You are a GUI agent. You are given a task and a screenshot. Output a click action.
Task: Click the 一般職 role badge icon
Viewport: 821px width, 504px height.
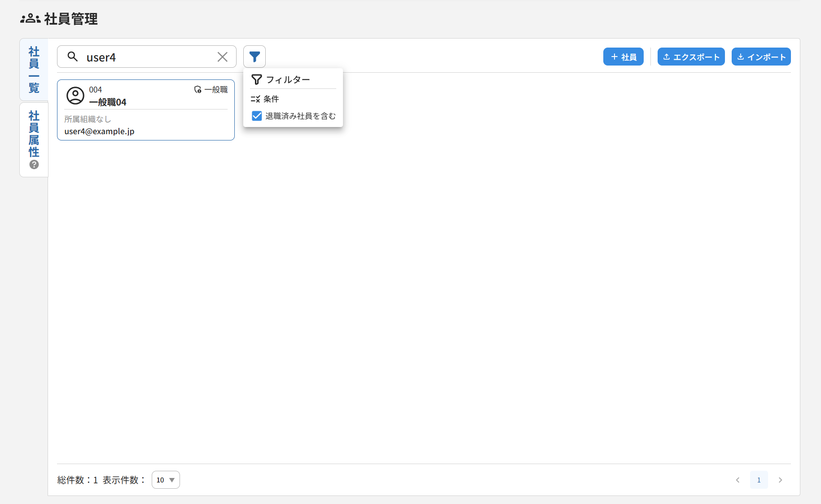(x=198, y=89)
